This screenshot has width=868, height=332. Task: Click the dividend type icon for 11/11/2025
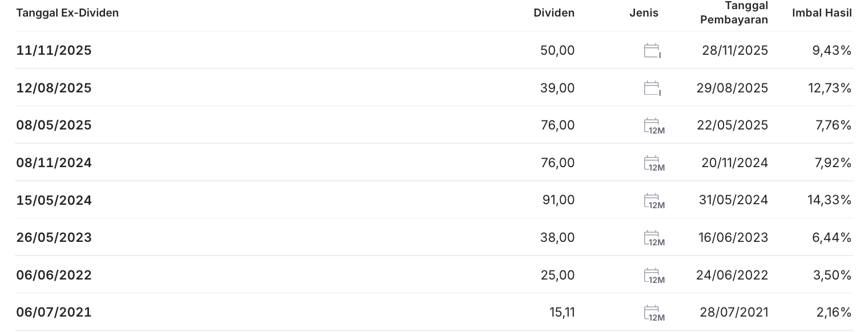point(652,51)
